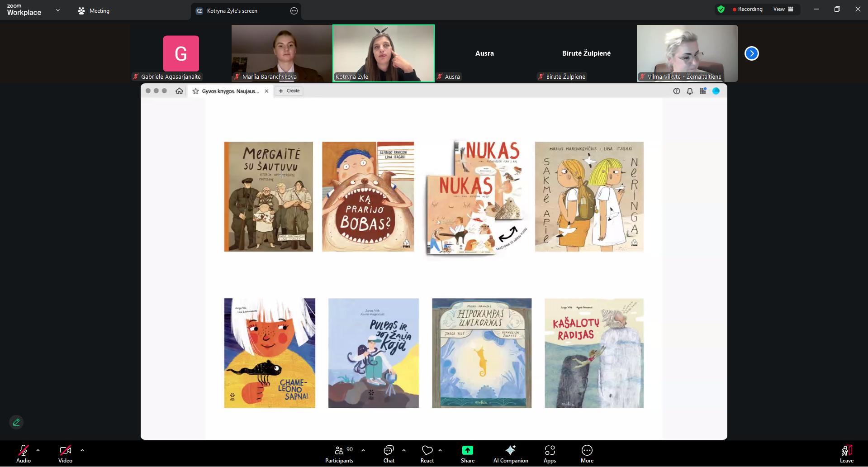Expand video options arrow next to Video
Screen dimensions: 868x467
[x=82, y=450]
